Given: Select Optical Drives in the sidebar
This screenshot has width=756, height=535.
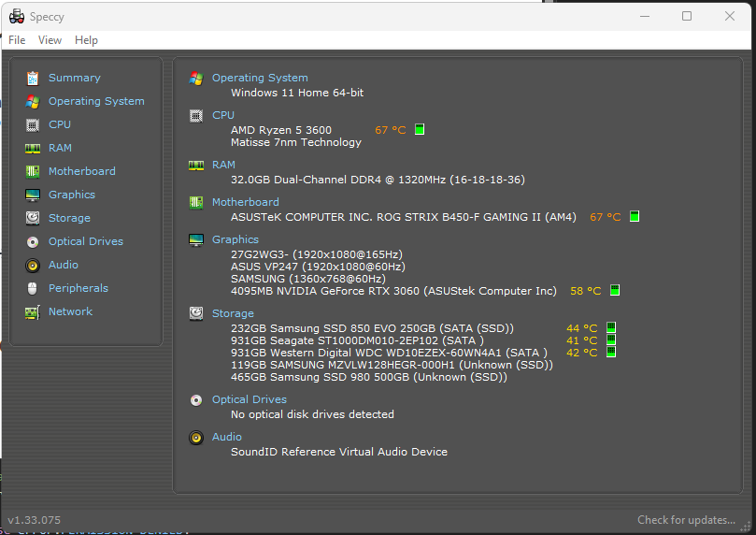Looking at the screenshot, I should (86, 241).
